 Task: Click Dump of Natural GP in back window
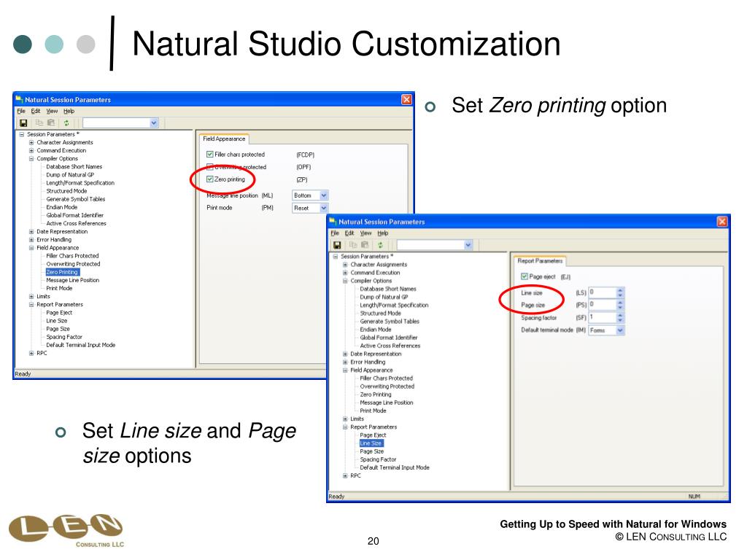70,175
